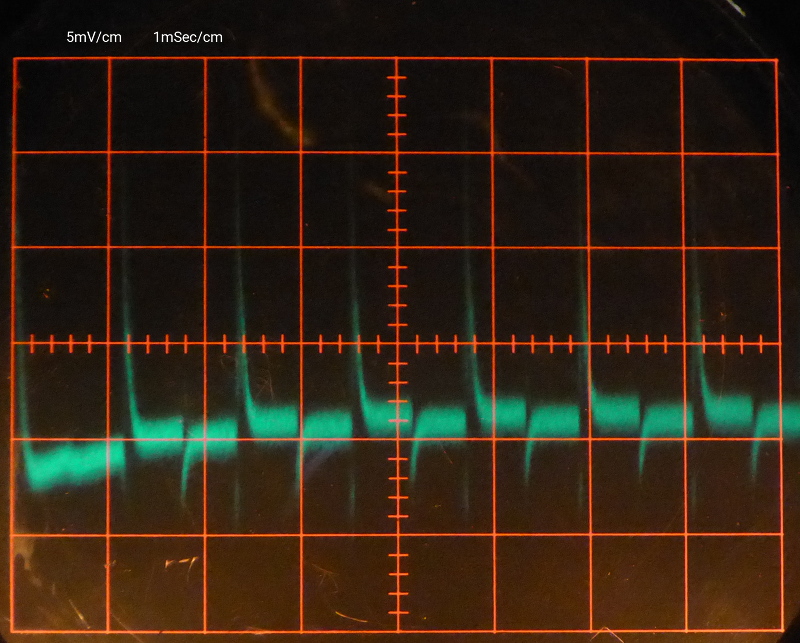Viewport: 800px width, 643px height.
Task: Click the graticule center where both axes cross
Action: (398, 343)
